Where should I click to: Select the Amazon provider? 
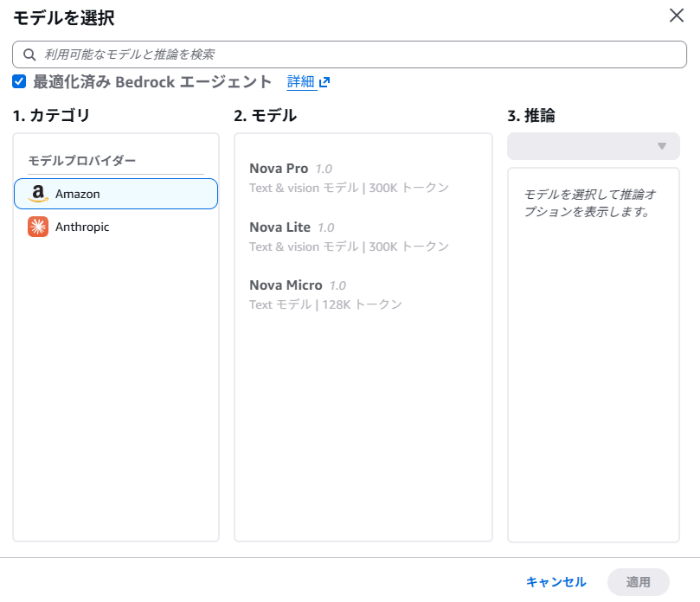(x=116, y=194)
